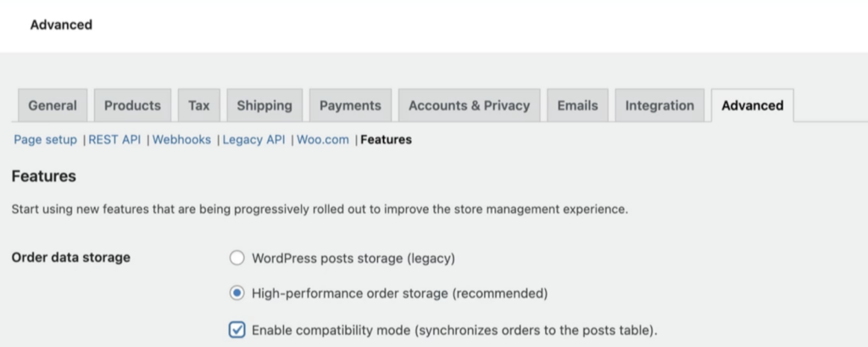
Task: Select High-performance order storage radio option
Action: coord(237,294)
